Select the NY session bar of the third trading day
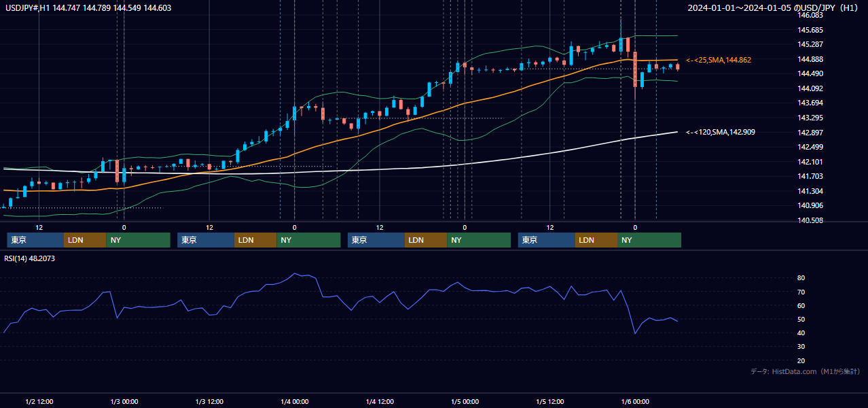This screenshot has width=868, height=408. tap(479, 240)
